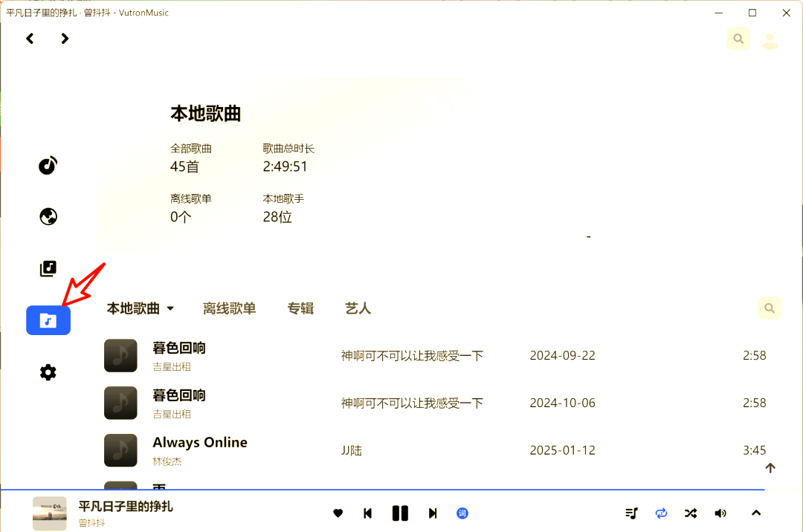Click the album thumbnail of the current song
The height and width of the screenshot is (532, 803).
(49, 513)
